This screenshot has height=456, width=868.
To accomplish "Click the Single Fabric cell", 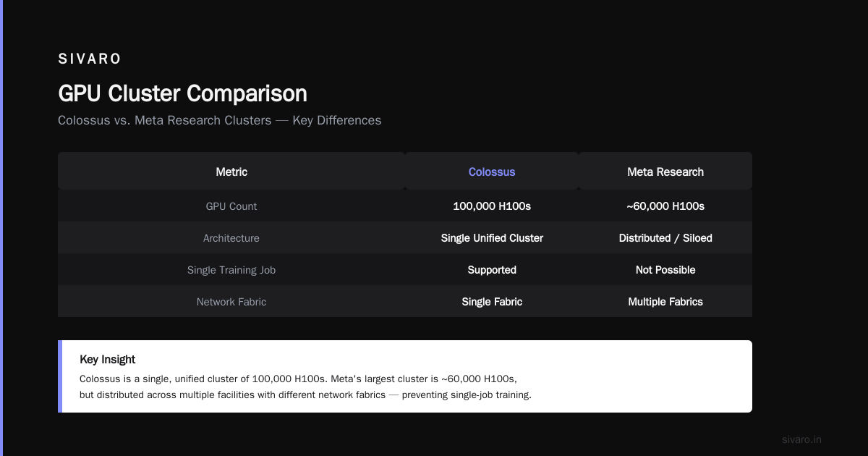I will (492, 302).
